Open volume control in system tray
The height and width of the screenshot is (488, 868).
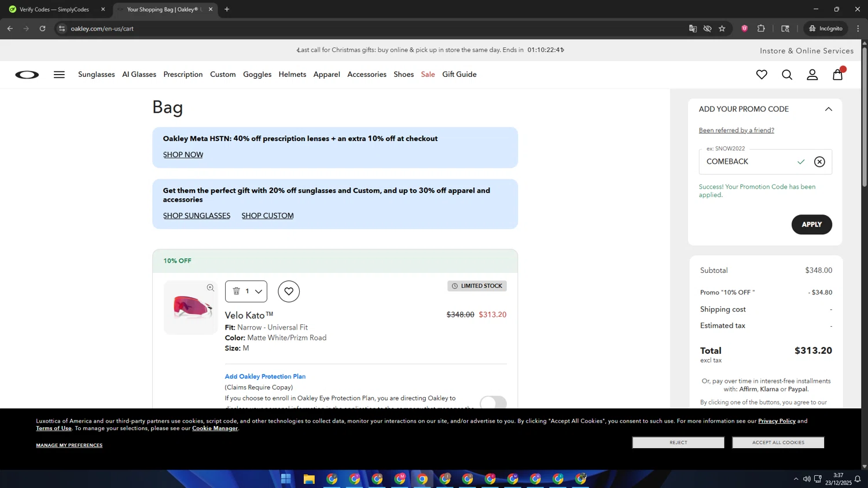(x=807, y=479)
